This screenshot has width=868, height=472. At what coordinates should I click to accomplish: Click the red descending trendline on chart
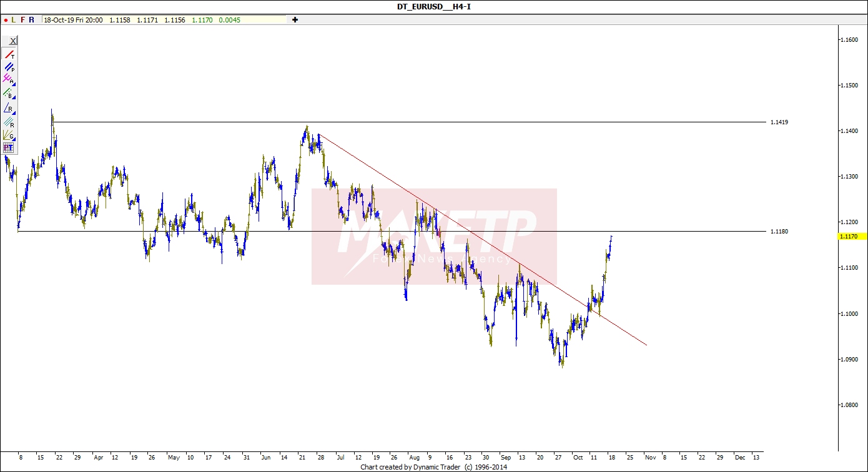(x=475, y=235)
